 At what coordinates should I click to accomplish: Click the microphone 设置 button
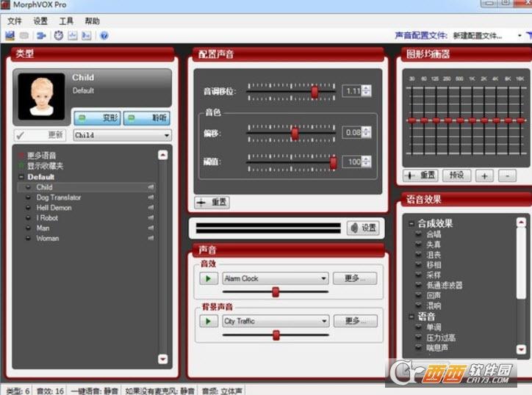(363, 228)
